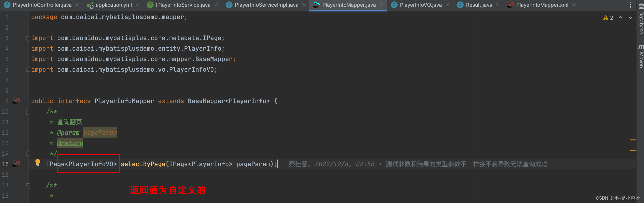
Task: Click the package declaration on line 1
Action: click(x=109, y=17)
